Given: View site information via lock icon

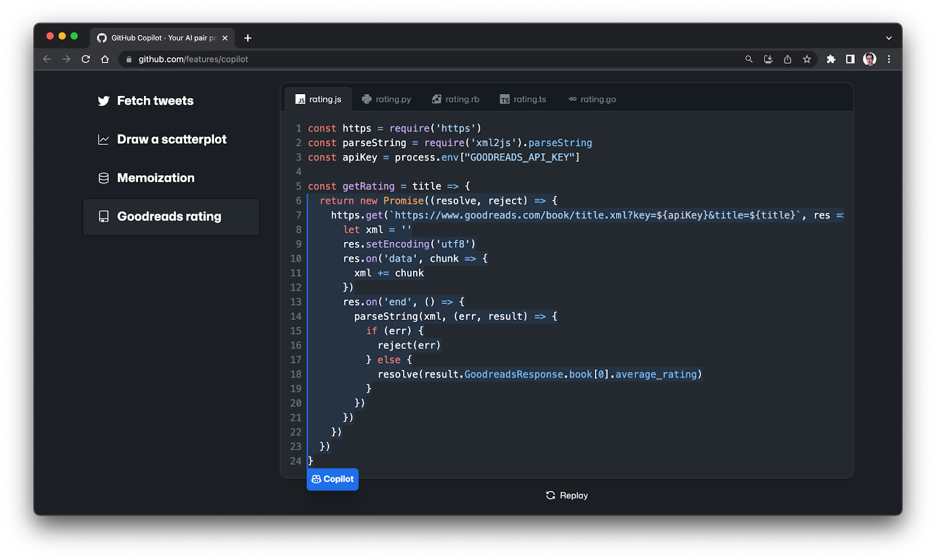Looking at the screenshot, I should click(129, 59).
